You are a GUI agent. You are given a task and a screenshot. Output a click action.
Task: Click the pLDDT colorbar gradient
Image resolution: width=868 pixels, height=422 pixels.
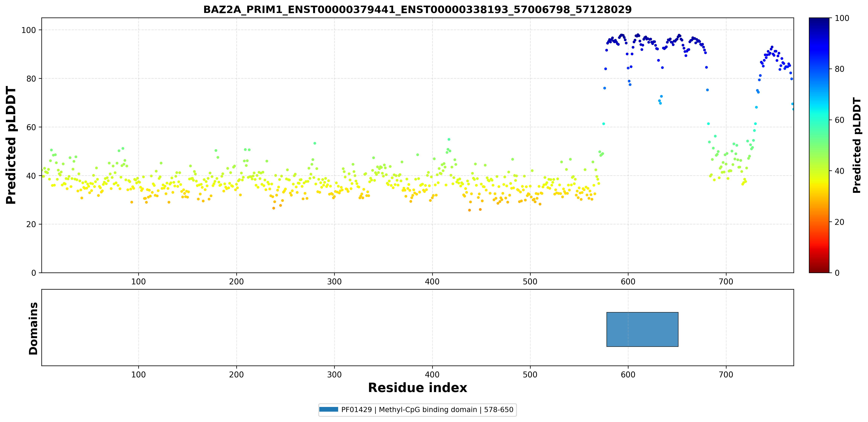point(819,145)
